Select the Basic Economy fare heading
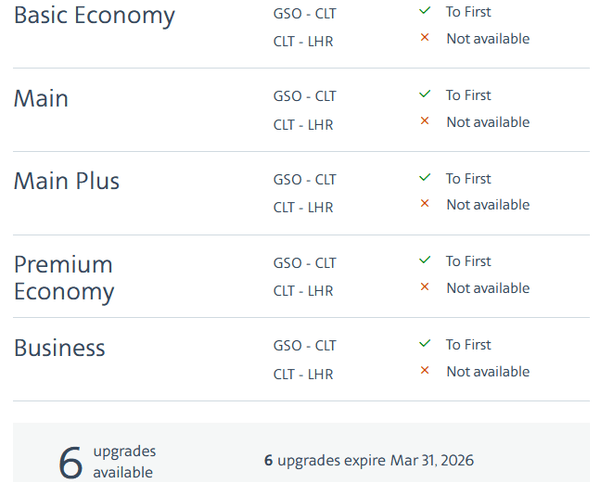 [x=94, y=16]
